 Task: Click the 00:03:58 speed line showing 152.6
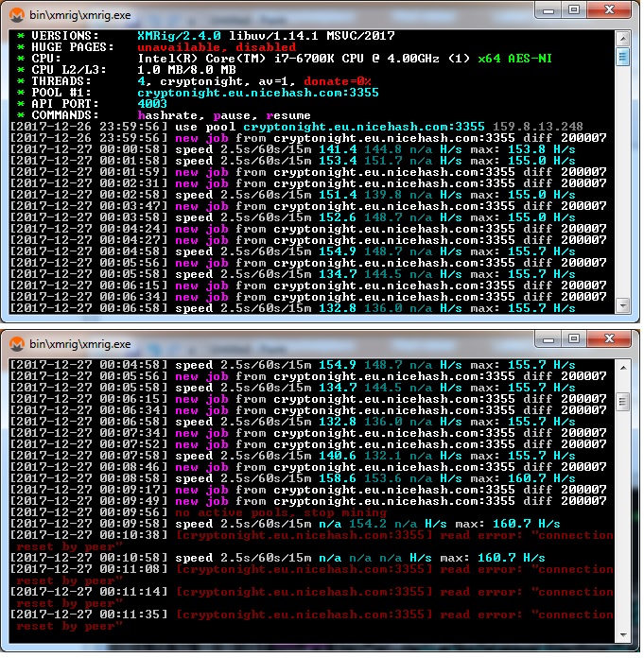coord(292,217)
